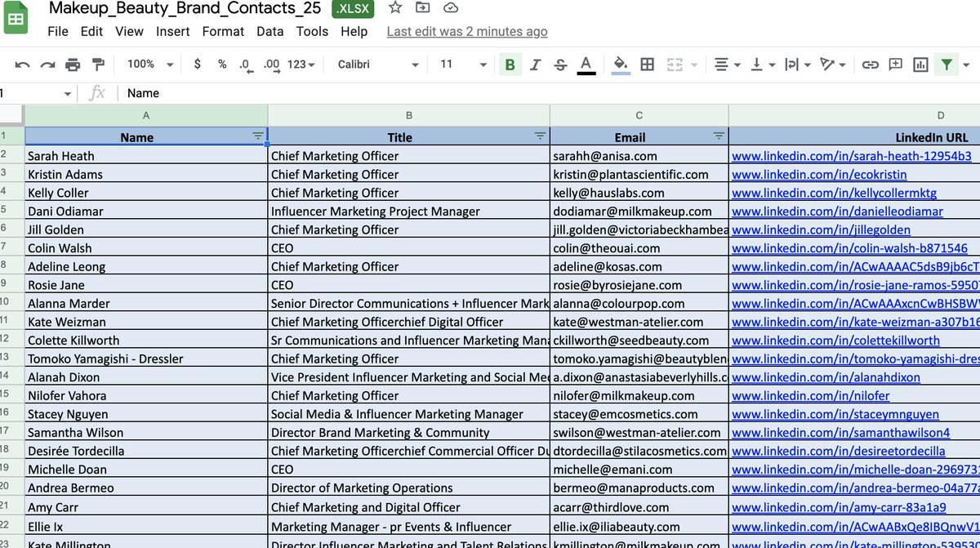Toggle italic formatting
The image size is (980, 548).
(x=536, y=65)
